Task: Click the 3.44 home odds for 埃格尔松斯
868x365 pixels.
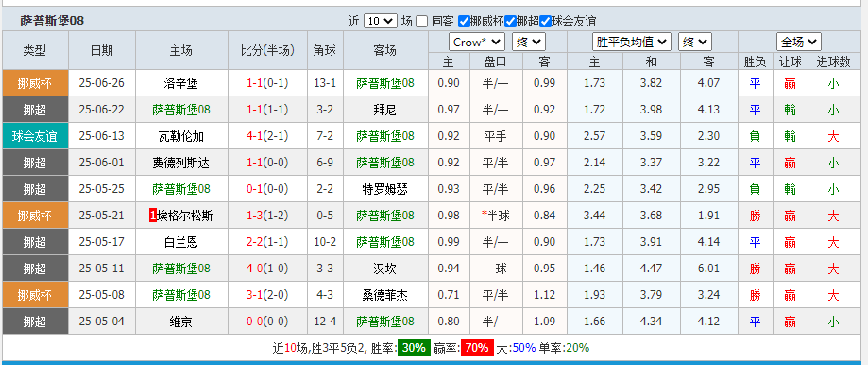Action: 594,216
